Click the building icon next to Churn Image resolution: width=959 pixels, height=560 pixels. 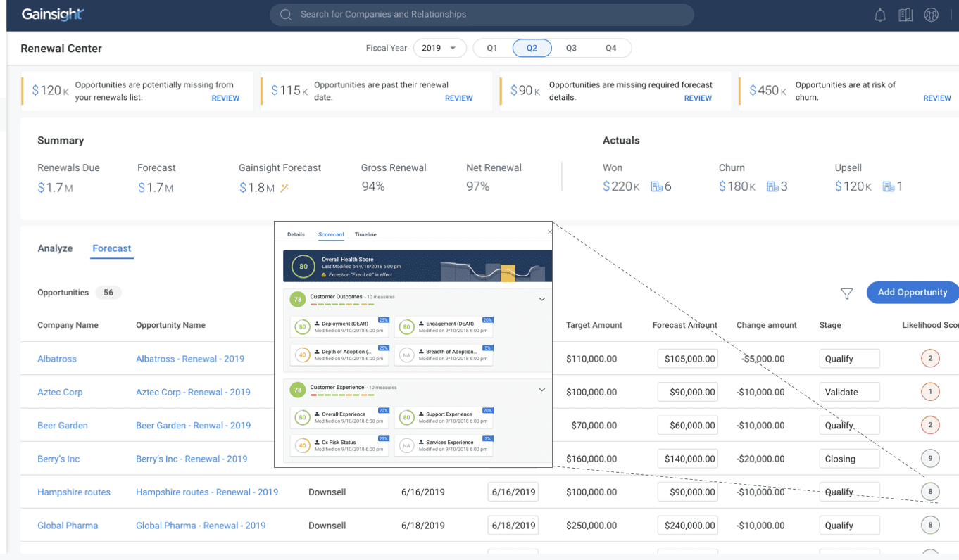pos(772,186)
